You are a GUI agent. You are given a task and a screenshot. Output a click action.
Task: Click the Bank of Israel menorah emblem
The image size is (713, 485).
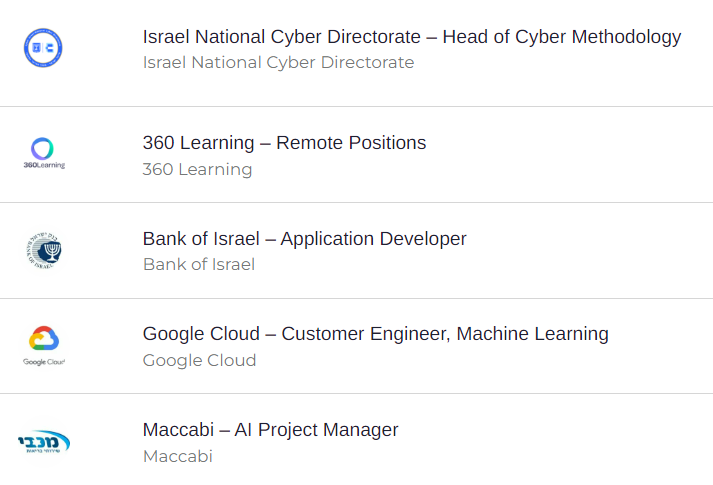click(44, 251)
